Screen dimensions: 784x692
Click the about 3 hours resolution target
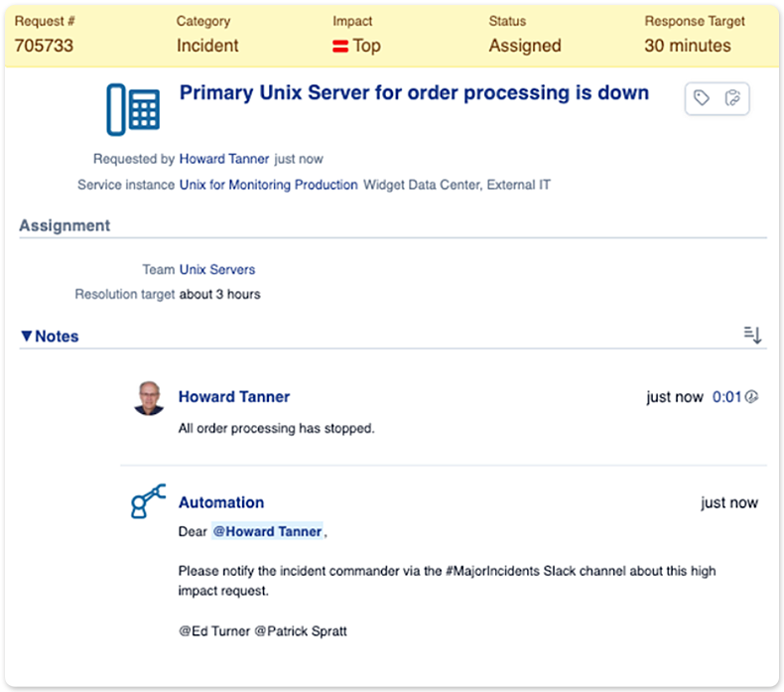tap(220, 294)
